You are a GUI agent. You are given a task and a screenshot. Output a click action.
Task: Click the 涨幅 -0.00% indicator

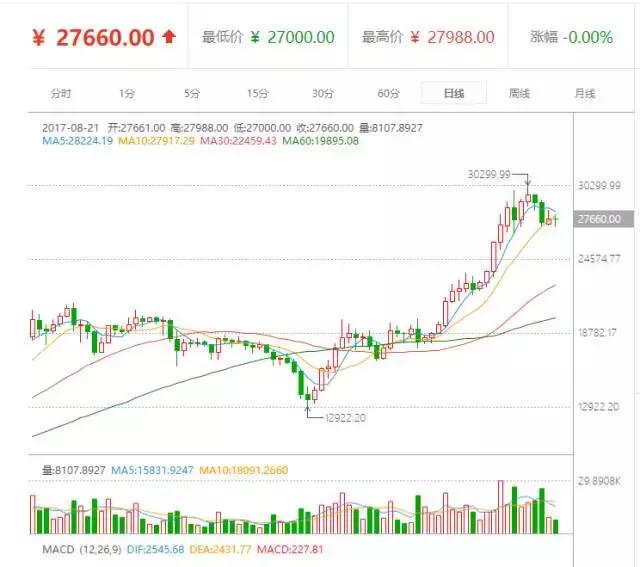coord(586,37)
